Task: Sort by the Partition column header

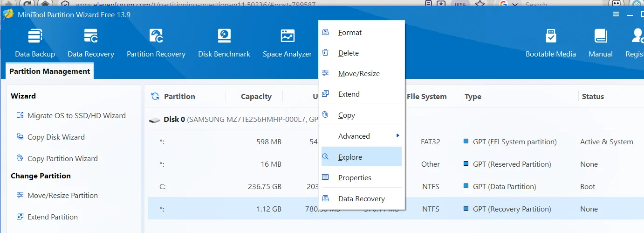Action: (179, 97)
